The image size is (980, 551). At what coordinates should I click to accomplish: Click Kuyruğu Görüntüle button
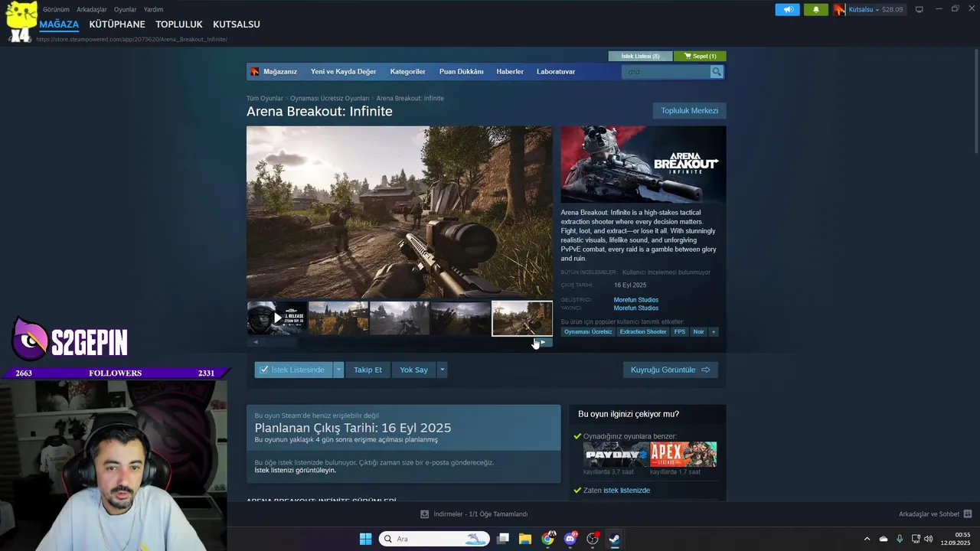670,370
